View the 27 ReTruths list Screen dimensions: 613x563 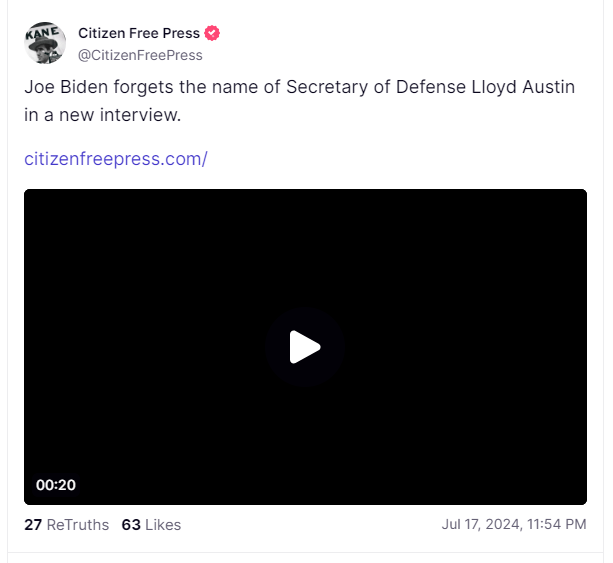[66, 525]
